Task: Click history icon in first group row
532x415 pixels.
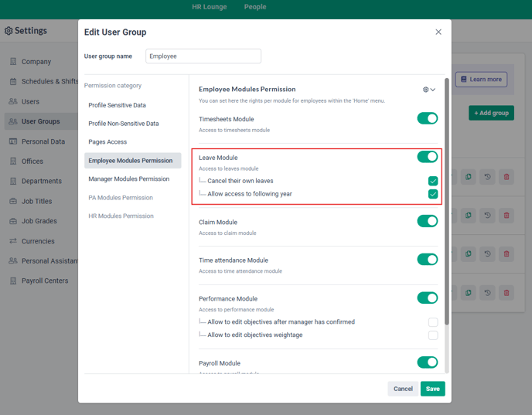Action: point(487,177)
